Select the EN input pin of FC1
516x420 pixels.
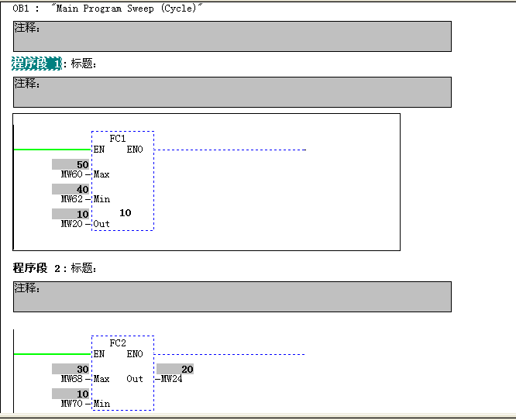pyautogui.click(x=98, y=150)
